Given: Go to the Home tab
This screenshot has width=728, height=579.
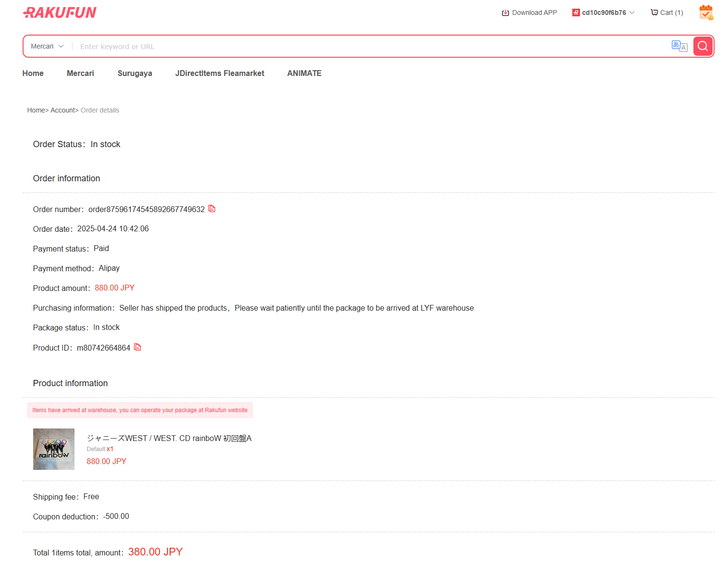Looking at the screenshot, I should (33, 73).
